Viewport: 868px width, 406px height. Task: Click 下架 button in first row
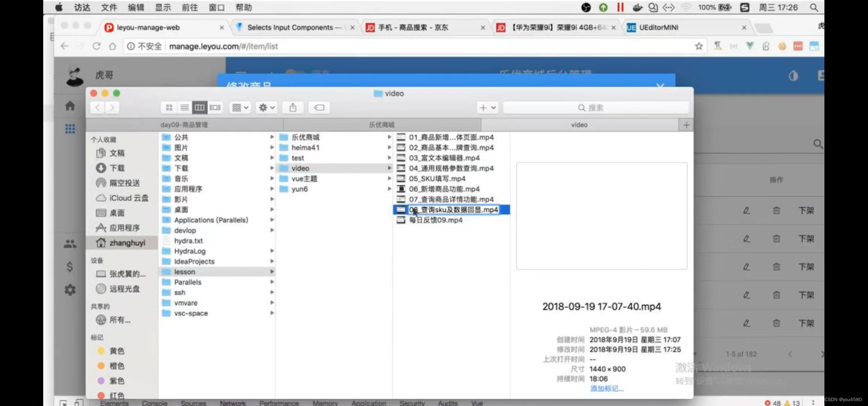806,211
